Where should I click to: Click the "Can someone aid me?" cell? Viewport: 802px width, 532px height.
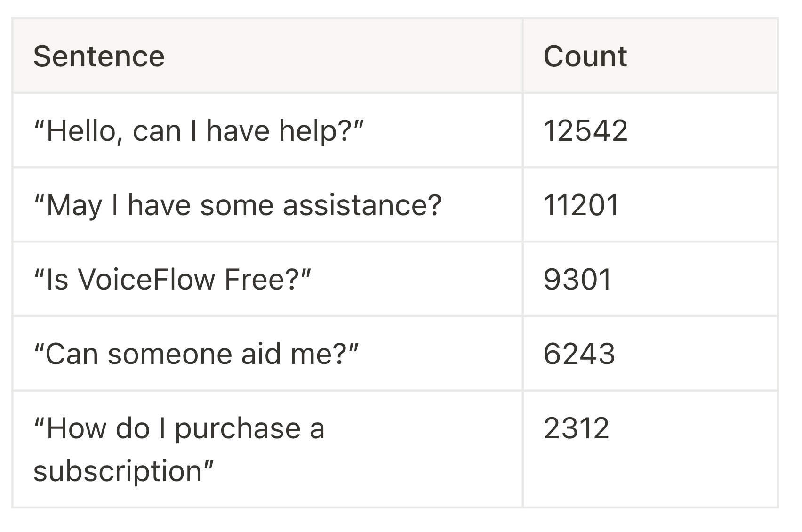(x=196, y=354)
